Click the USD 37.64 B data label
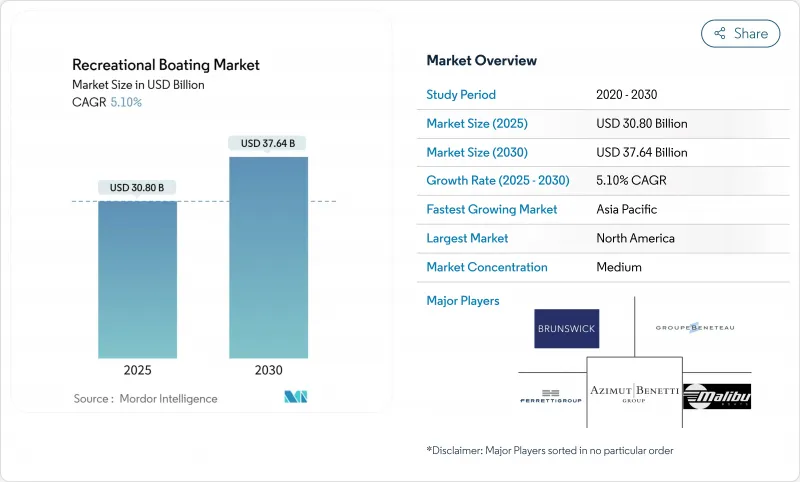Screen dimensions: 800x482 [269, 143]
